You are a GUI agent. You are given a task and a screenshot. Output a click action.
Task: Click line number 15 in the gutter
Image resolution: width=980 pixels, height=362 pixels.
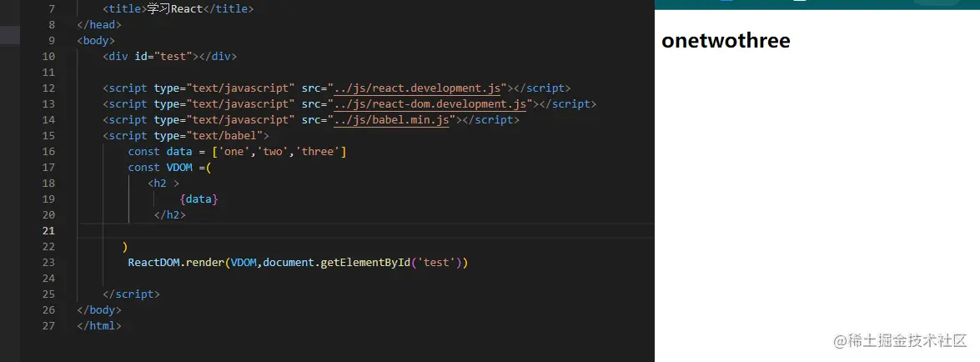[x=48, y=136]
